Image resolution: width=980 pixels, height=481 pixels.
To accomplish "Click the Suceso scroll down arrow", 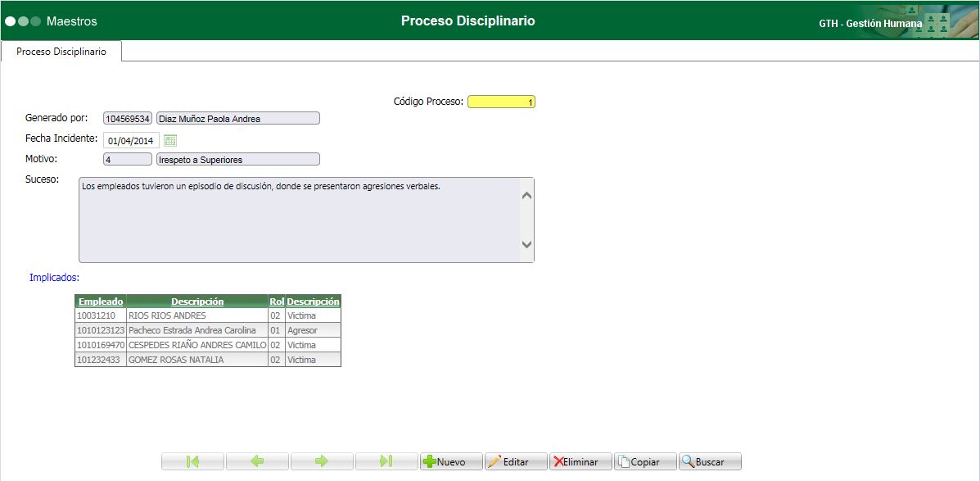I will [x=527, y=244].
